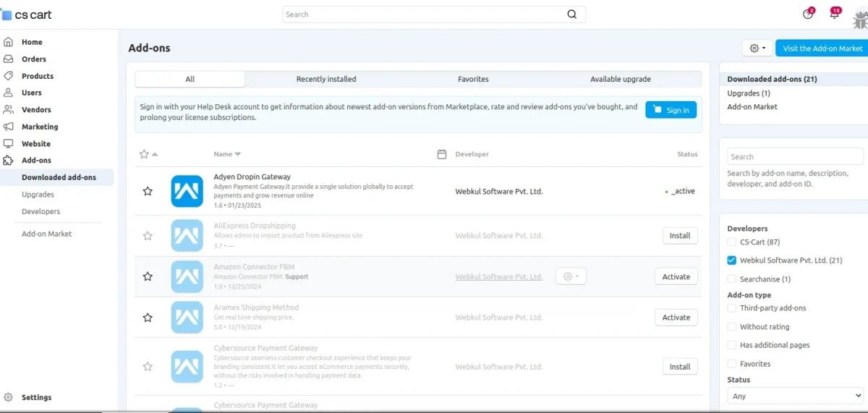Screen dimensions: 868x413
Task: Click the AliExpress Dropshipping add-on logo
Action: tap(187, 236)
